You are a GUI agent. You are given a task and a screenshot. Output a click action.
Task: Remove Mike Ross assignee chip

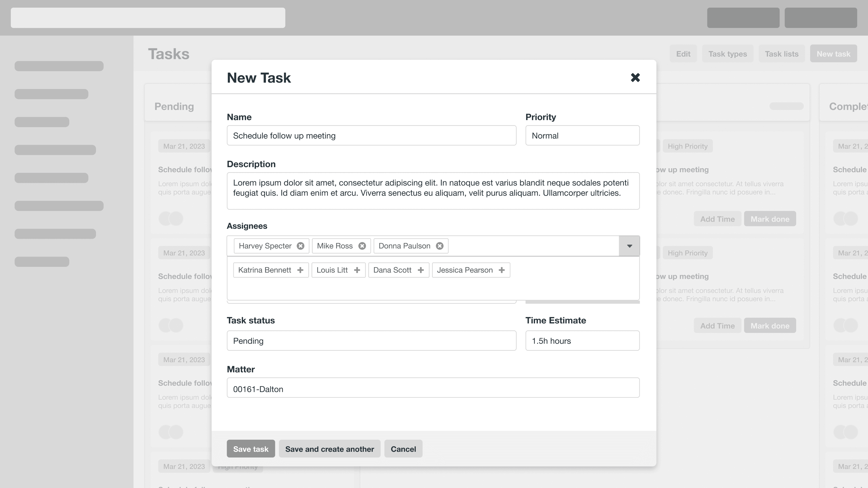[362, 246]
